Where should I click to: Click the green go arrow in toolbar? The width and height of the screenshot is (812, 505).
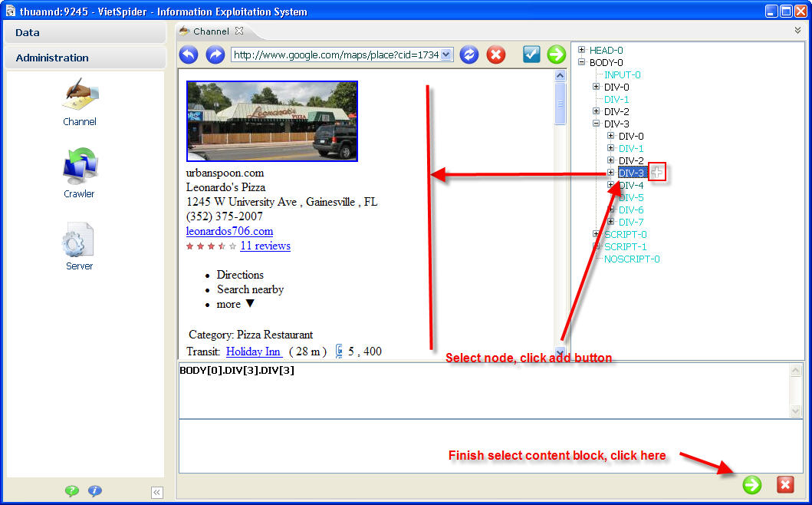(557, 54)
